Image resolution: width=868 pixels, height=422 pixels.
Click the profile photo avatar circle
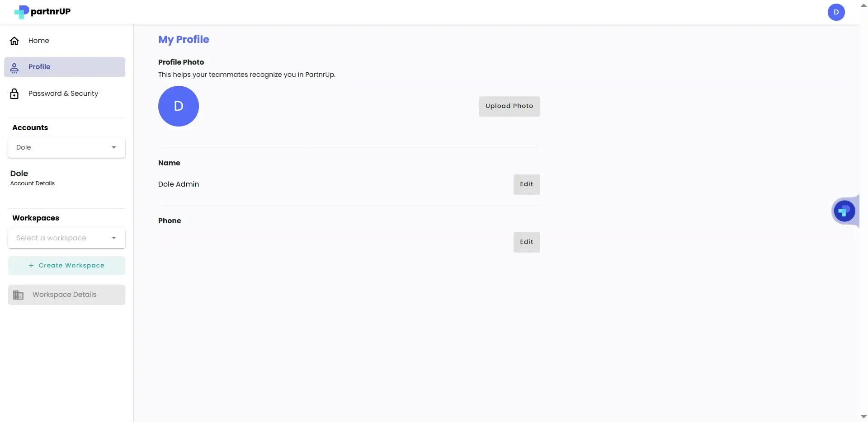(178, 106)
